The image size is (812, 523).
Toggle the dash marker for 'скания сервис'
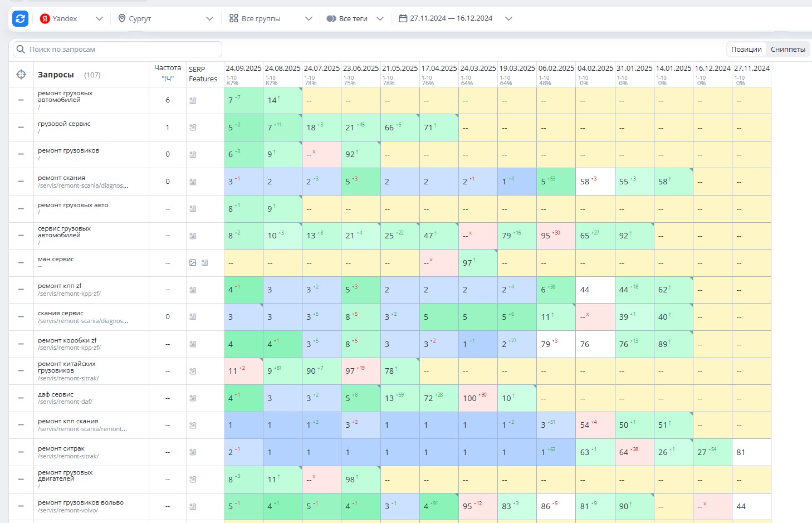pyautogui.click(x=21, y=317)
